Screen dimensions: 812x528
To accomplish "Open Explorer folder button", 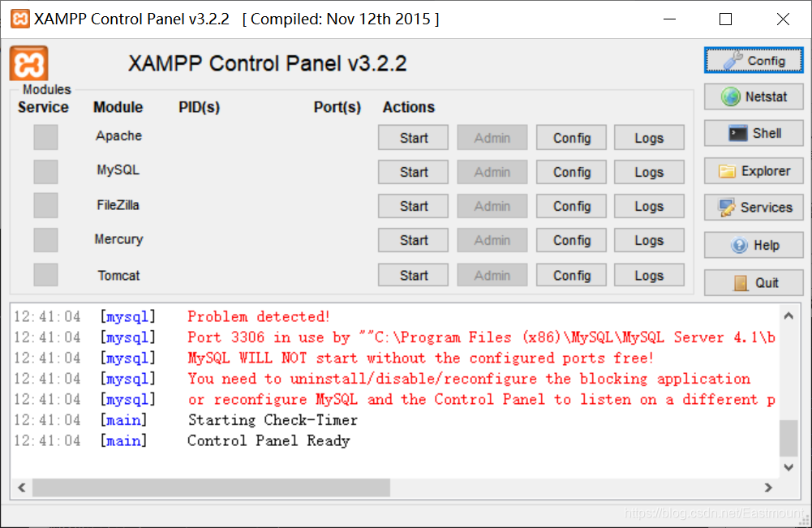I will 754,171.
